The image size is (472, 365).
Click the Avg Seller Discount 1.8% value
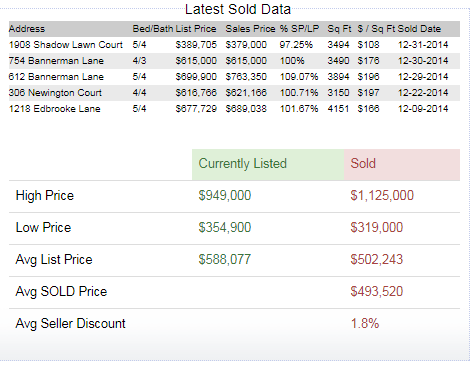click(365, 323)
